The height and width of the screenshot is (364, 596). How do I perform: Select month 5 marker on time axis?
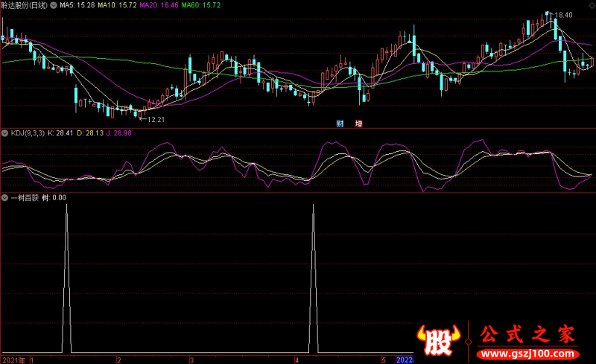pyautogui.click(x=384, y=360)
